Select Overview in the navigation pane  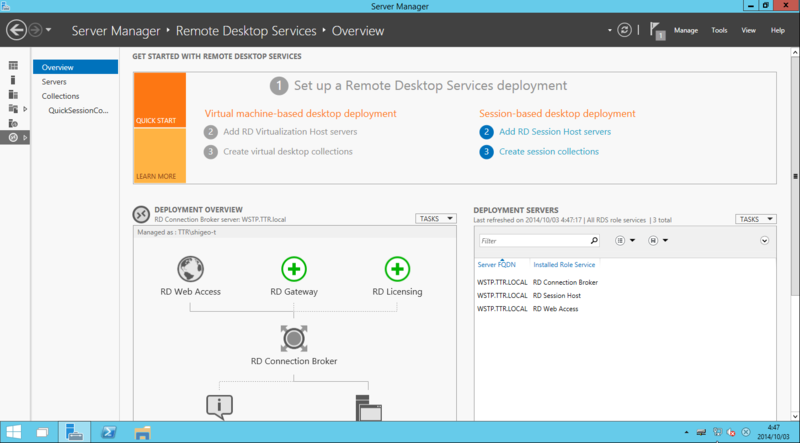76,67
